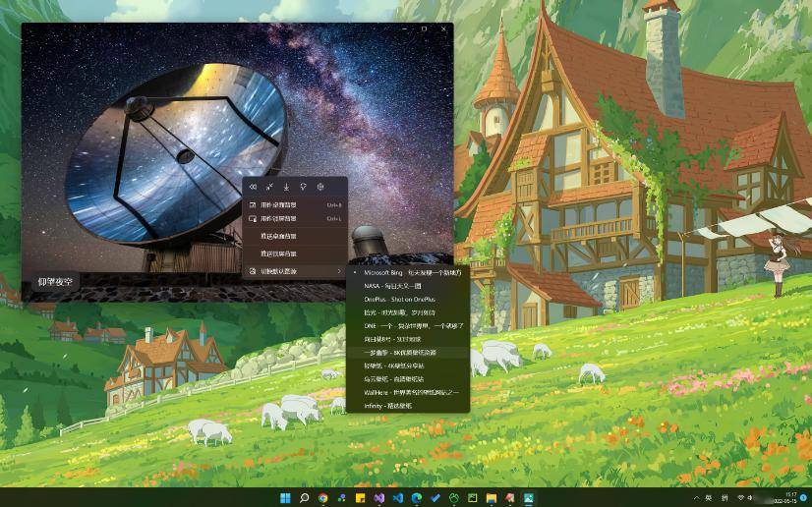Expand the system tray hidden icons chevron
The image size is (812, 507).
click(x=697, y=498)
